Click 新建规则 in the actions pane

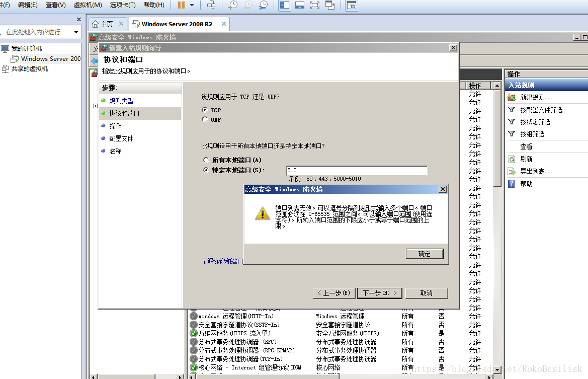point(536,97)
